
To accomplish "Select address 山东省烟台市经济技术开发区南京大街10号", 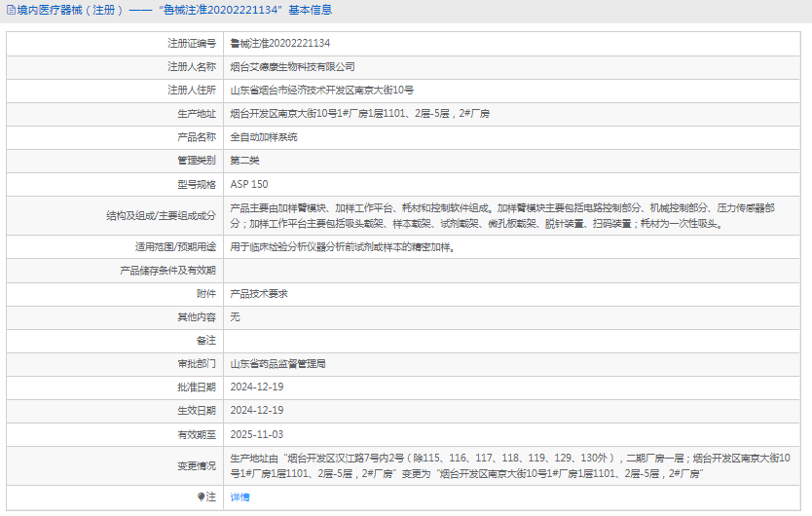I will pos(322,91).
